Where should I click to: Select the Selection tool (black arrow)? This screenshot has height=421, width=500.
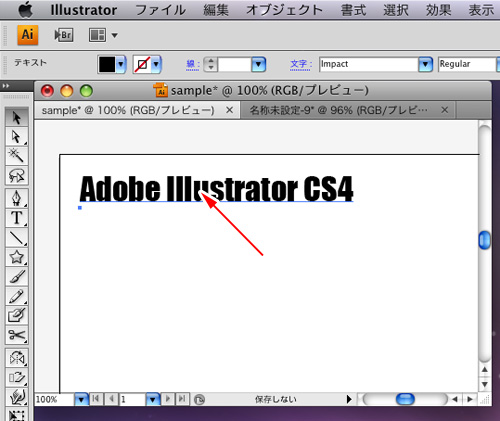pyautogui.click(x=16, y=117)
